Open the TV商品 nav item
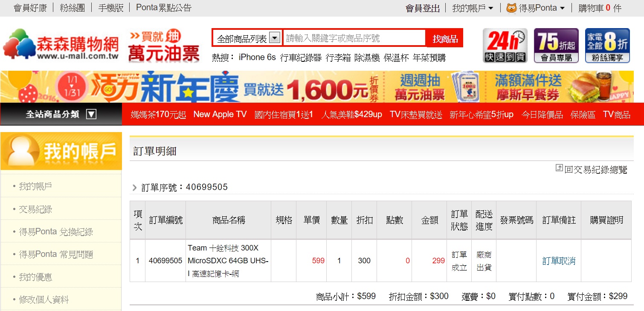The image size is (644, 311). [x=617, y=115]
